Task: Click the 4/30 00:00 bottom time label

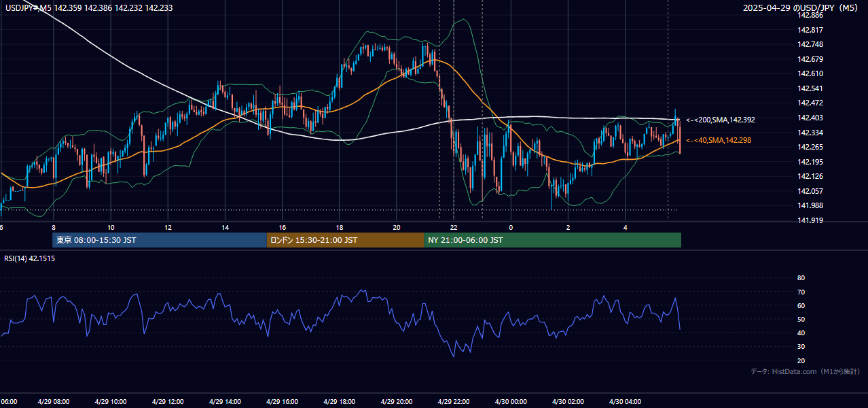Action: (x=511, y=402)
